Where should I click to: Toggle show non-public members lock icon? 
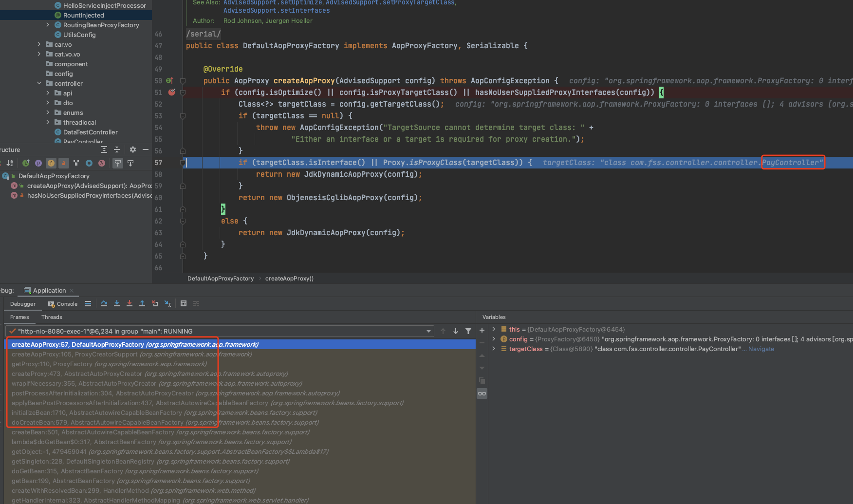point(64,163)
